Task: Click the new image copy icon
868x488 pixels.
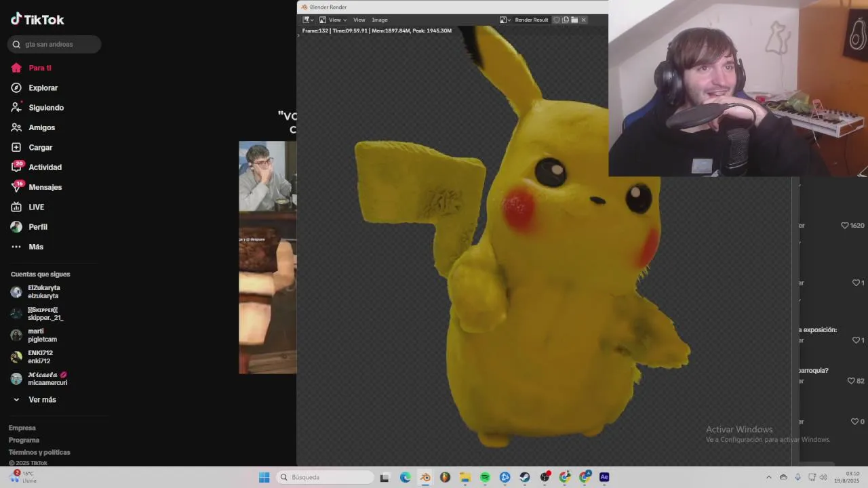Action: coord(566,20)
